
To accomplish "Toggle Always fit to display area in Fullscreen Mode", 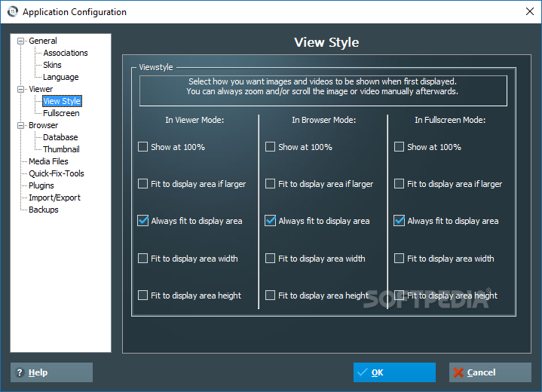I will 400,221.
